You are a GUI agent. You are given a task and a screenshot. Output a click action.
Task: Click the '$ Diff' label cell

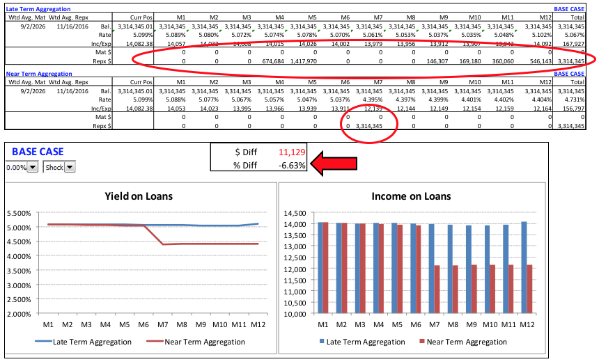click(x=246, y=152)
